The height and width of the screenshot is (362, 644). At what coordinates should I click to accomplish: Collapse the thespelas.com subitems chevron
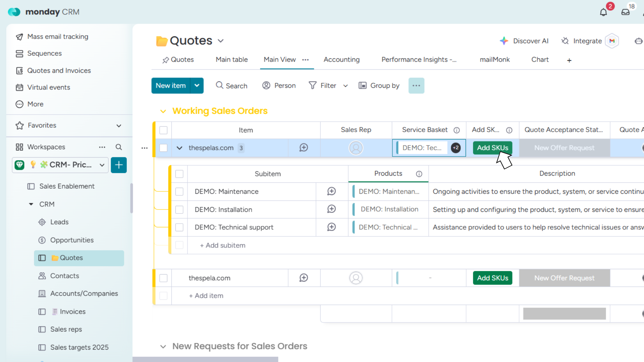[179, 148]
